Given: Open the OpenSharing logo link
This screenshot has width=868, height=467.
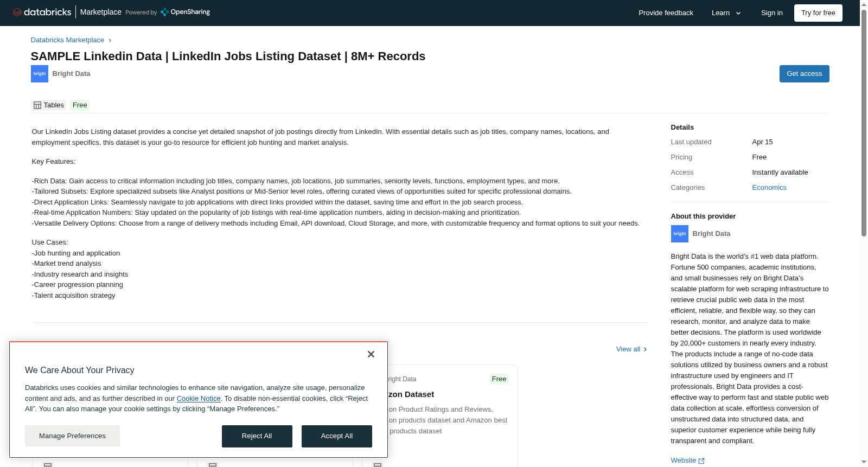Looking at the screenshot, I should (x=185, y=12).
